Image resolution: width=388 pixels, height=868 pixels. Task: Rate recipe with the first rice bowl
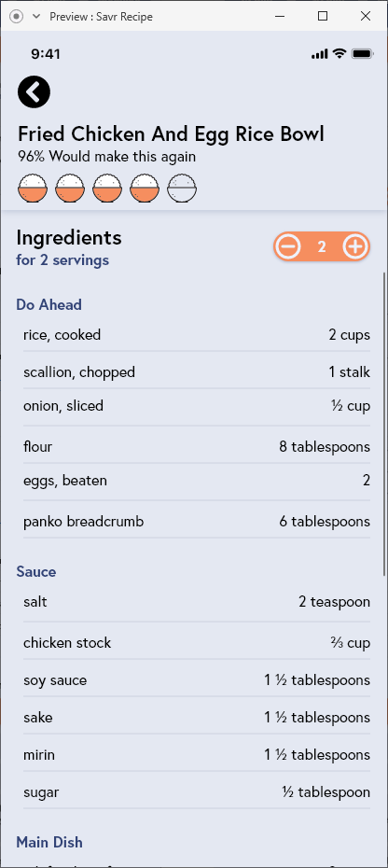tap(33, 189)
